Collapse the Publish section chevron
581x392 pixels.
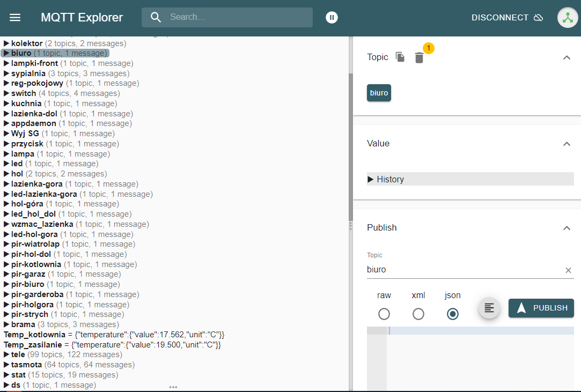567,228
